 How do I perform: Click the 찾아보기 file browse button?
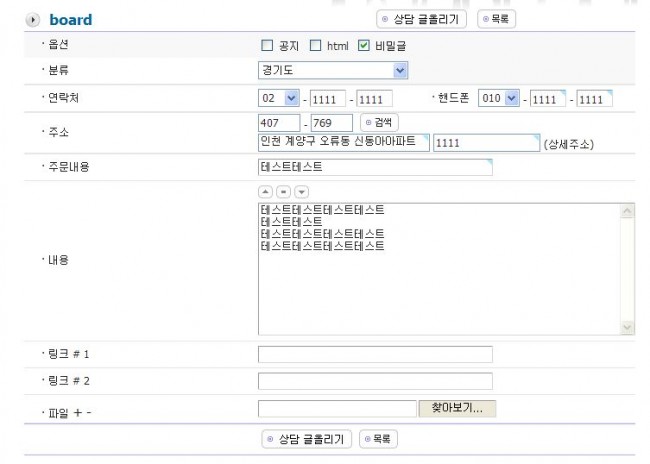(x=457, y=408)
